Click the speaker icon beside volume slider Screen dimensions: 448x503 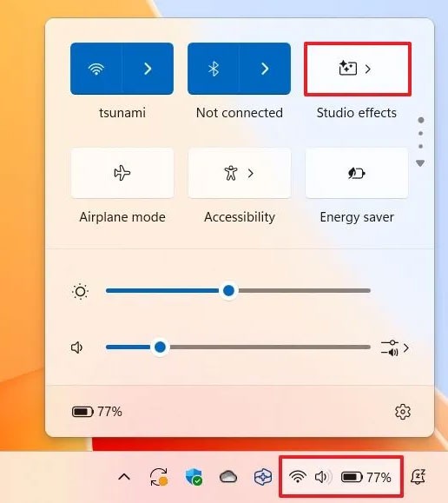coord(76,347)
